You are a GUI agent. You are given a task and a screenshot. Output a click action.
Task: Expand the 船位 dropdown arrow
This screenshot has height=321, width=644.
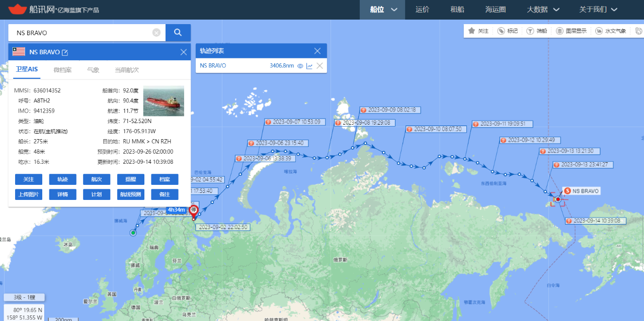tap(394, 10)
